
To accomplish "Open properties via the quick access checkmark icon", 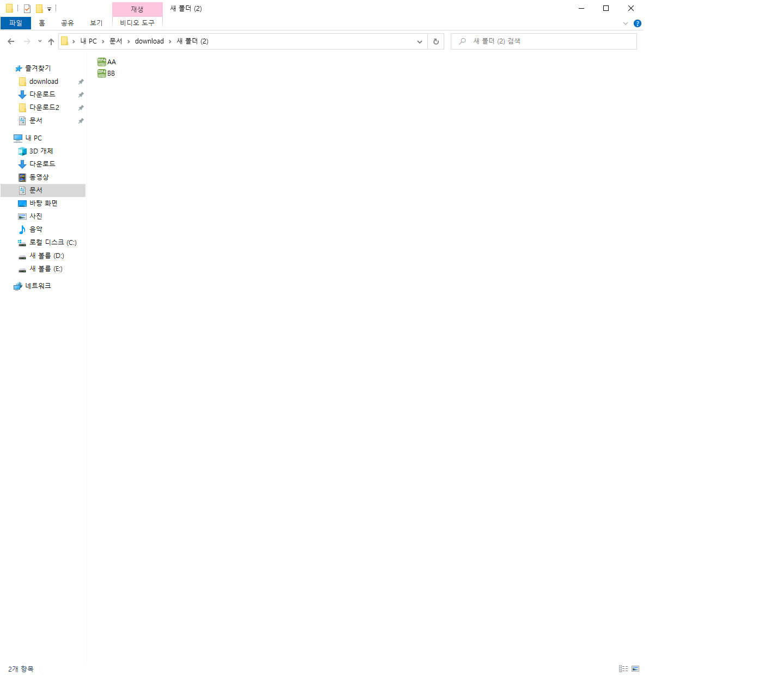I will [26, 8].
